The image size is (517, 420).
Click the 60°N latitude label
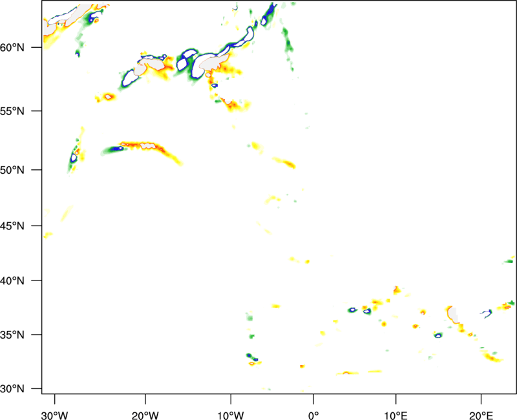[x=12, y=48]
